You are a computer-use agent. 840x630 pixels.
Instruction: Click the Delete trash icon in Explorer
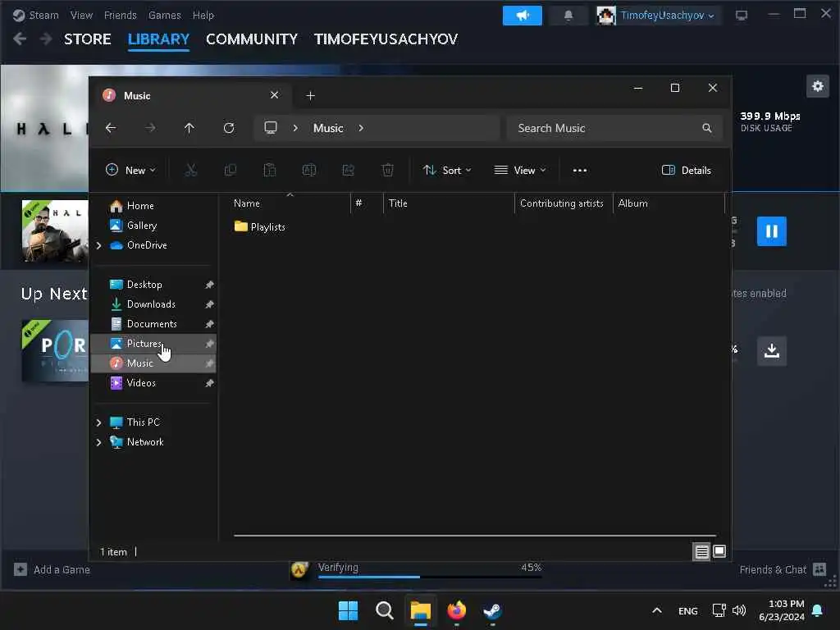point(388,171)
